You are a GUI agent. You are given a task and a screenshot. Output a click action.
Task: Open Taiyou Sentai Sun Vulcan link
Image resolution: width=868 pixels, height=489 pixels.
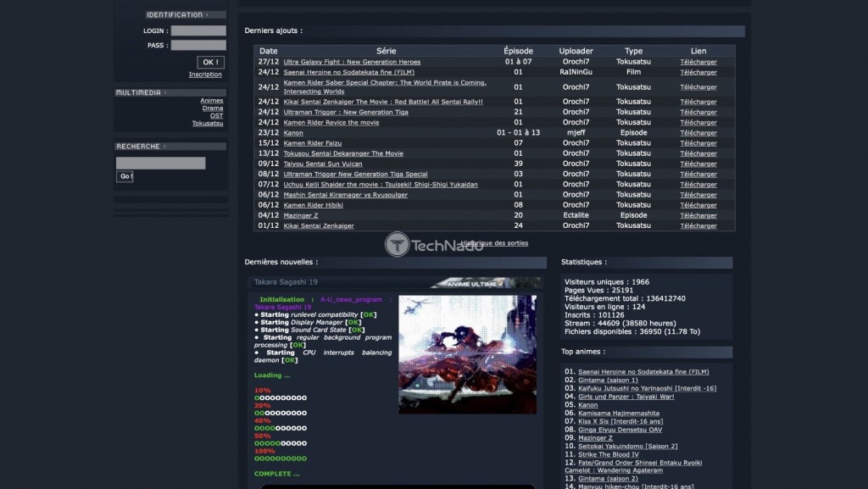(323, 164)
